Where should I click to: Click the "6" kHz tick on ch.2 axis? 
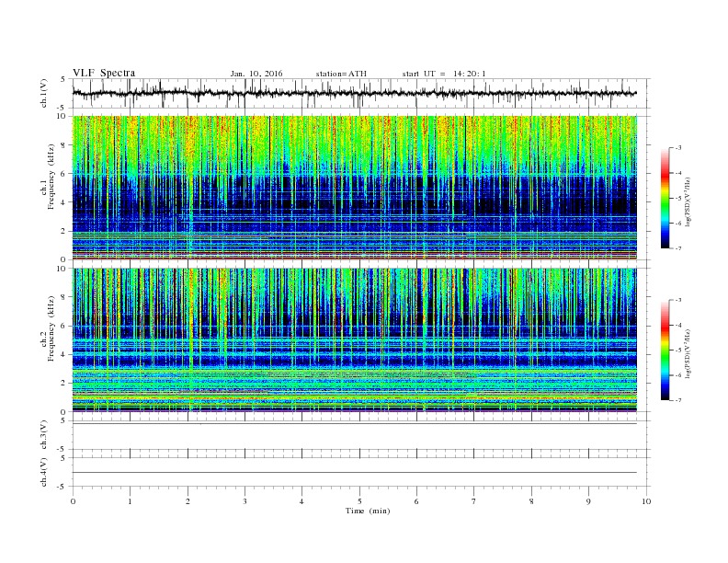pos(63,326)
